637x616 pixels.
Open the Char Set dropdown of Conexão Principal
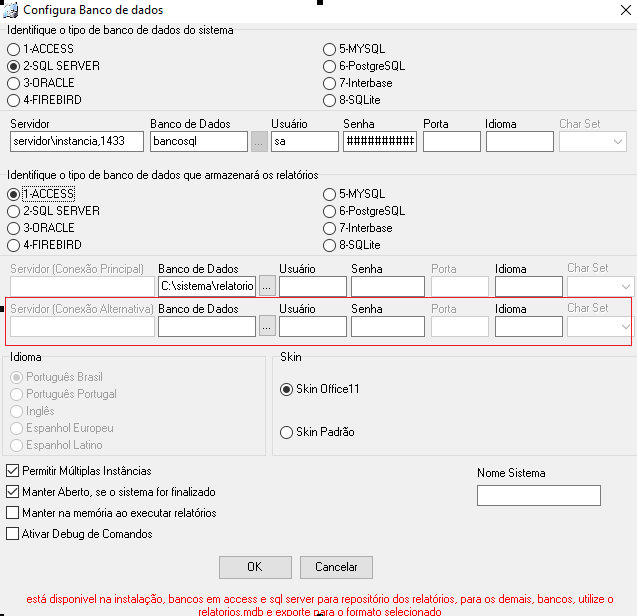point(600,286)
